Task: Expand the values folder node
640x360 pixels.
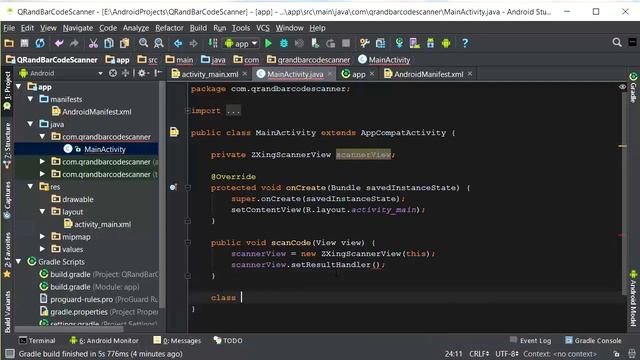Action: pos(42,249)
